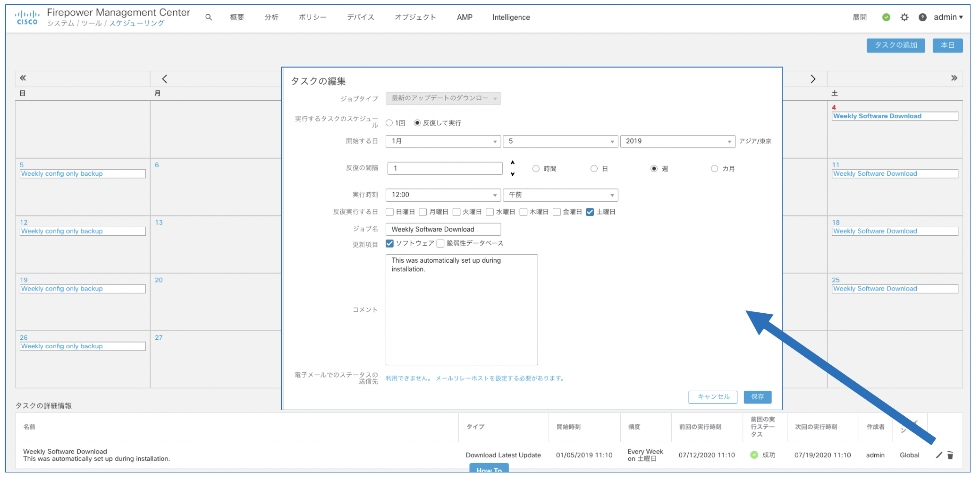The width and height of the screenshot is (980, 481).
Task: Select the 1回 schedule radio button
Action: coord(389,123)
